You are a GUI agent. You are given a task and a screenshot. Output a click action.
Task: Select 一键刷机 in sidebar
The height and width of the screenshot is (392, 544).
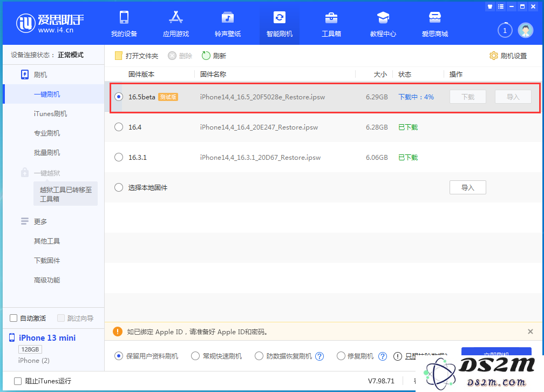click(47, 94)
